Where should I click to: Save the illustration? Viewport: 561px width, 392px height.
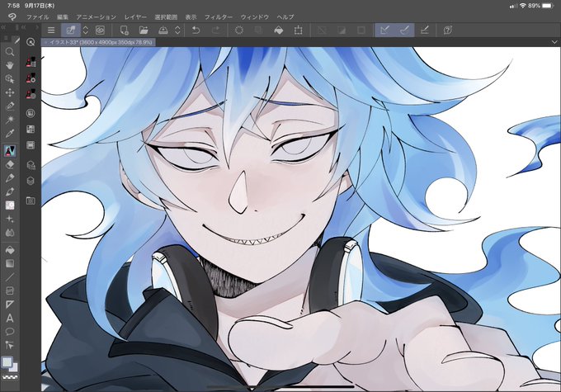point(163,31)
